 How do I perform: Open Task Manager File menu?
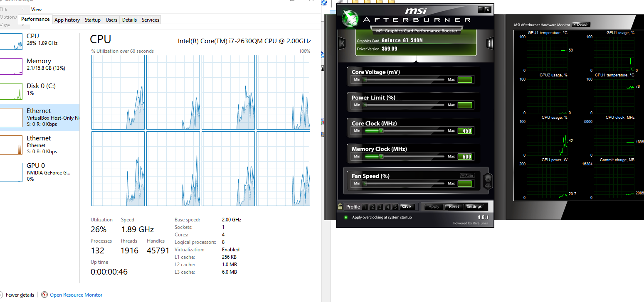3,9
